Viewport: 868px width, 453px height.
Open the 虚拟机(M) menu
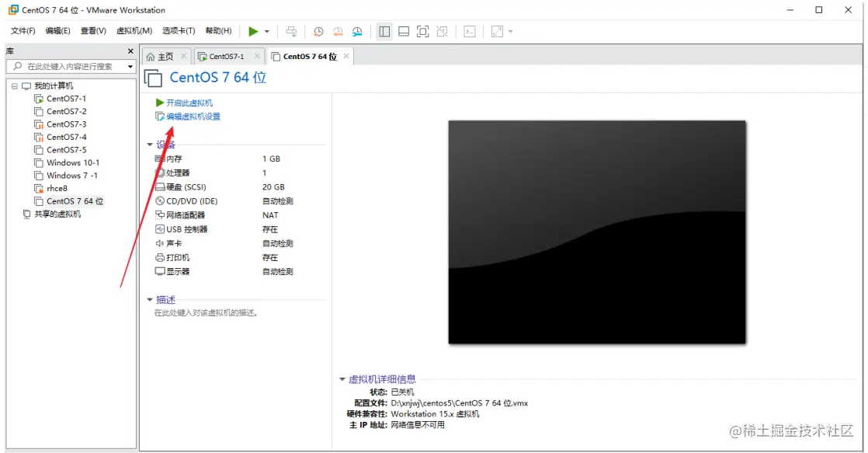pos(134,31)
